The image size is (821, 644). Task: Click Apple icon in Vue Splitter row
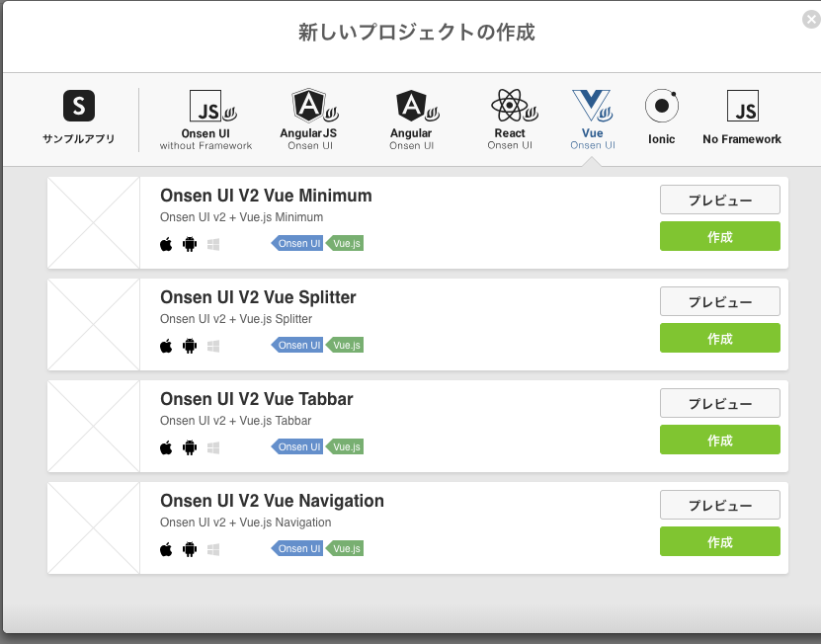[x=166, y=346]
